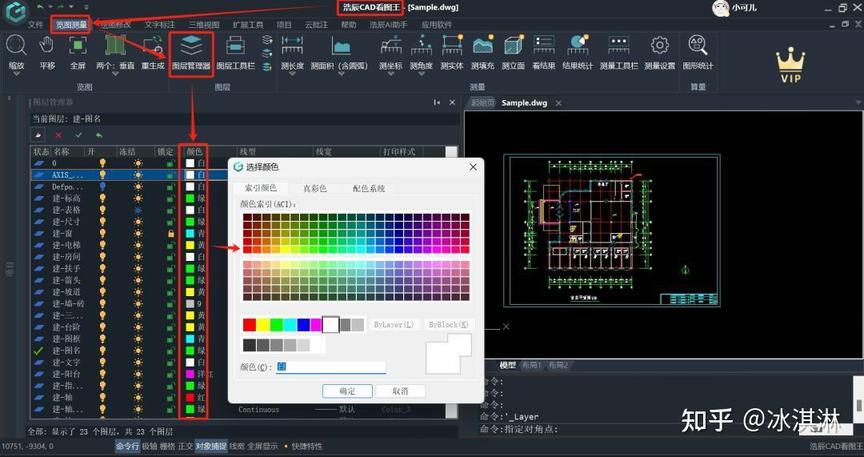The height and width of the screenshot is (457, 864).
Task: Toggle 对象捕捉 in the status bar
Action: pyautogui.click(x=211, y=446)
